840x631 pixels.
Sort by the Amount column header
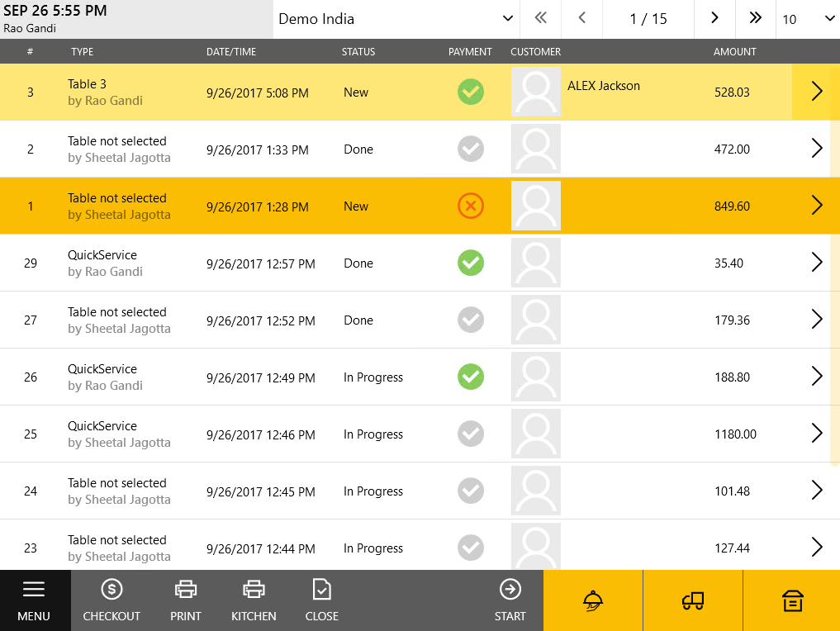coord(734,51)
